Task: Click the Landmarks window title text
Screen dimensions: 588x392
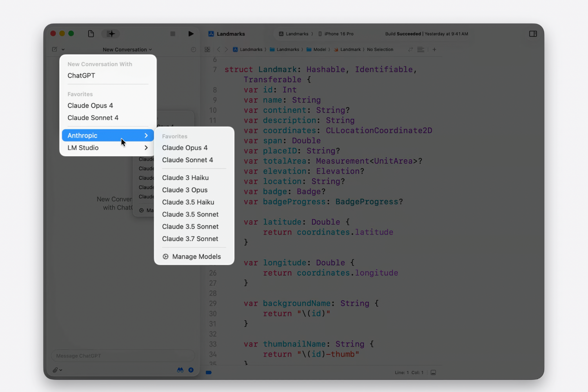Action: pos(231,34)
